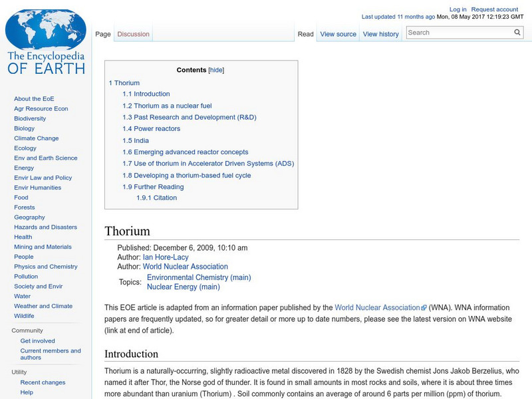This screenshot has height=399, width=532.
Task: Open Ecology sidebar link
Action: point(25,148)
